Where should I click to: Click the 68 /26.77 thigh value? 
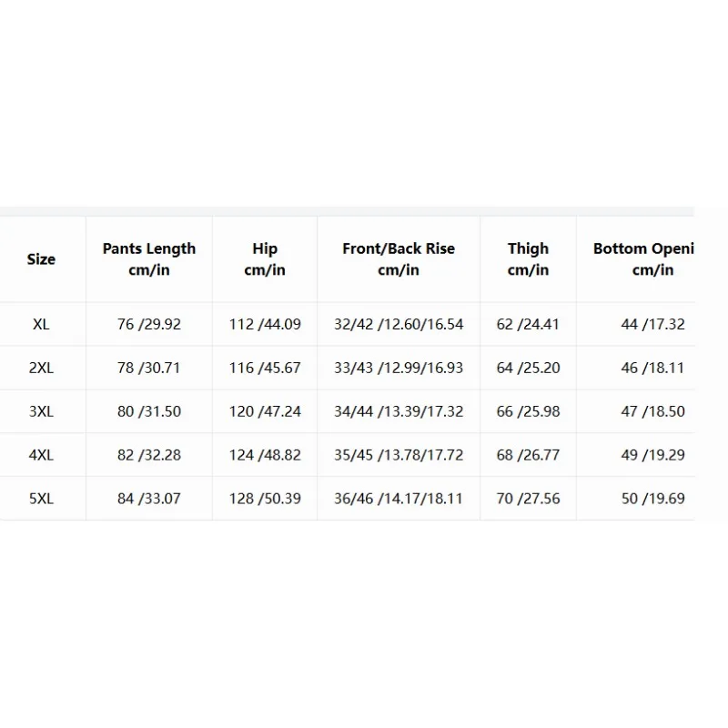pos(529,455)
